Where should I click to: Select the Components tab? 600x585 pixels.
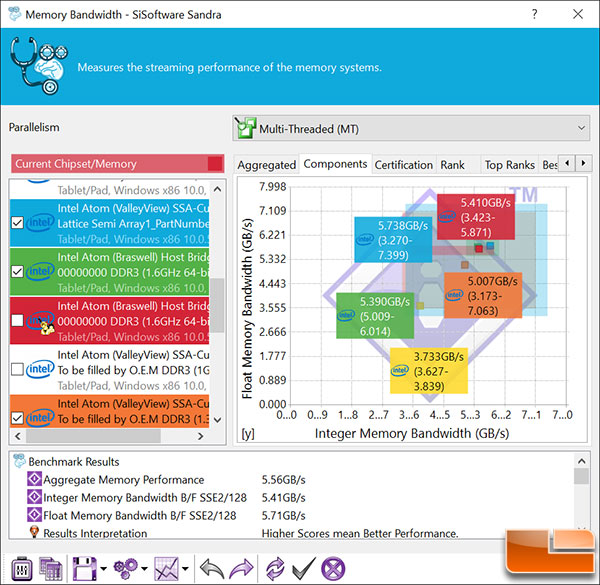tap(335, 164)
